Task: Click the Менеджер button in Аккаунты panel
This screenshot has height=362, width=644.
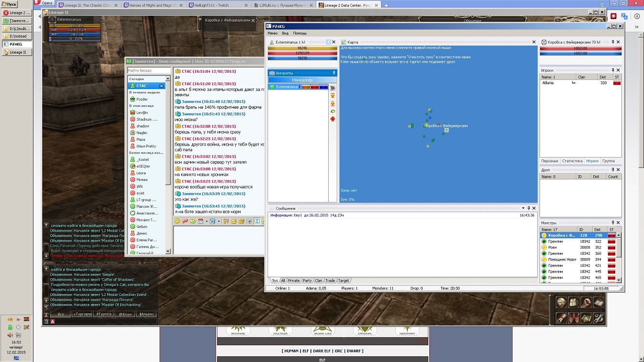Action: point(302,80)
